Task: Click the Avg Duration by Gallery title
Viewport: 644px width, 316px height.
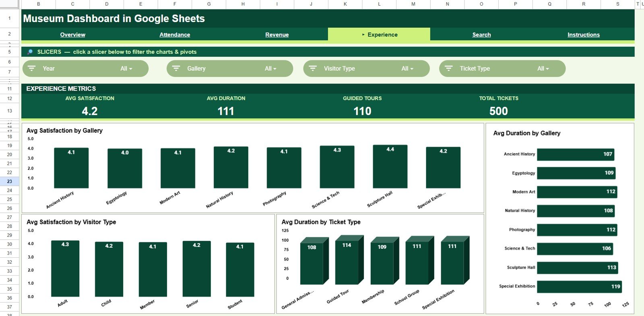Action: tap(527, 133)
